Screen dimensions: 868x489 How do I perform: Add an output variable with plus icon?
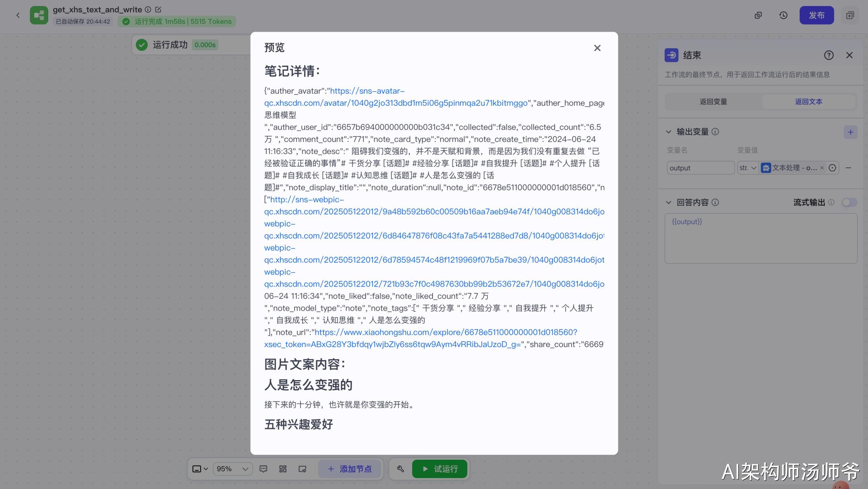click(x=850, y=132)
